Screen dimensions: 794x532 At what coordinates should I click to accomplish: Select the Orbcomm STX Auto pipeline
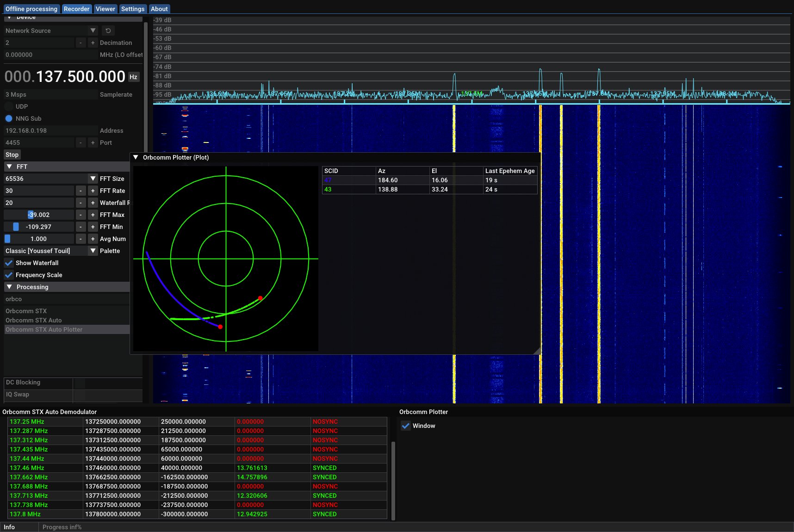(67, 320)
